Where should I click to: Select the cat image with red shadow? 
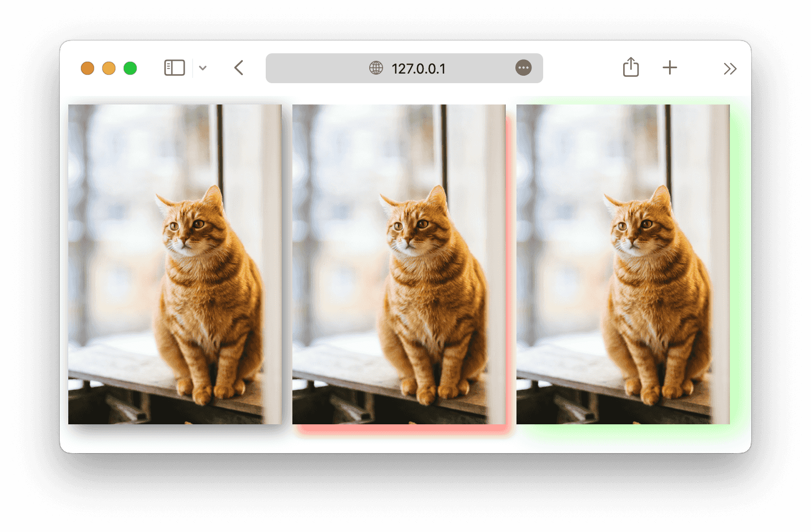click(x=399, y=264)
